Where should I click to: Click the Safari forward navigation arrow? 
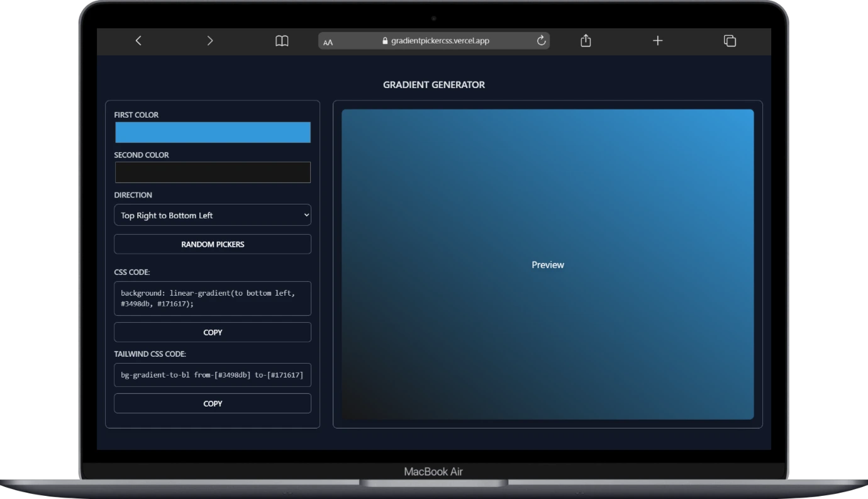[210, 40]
